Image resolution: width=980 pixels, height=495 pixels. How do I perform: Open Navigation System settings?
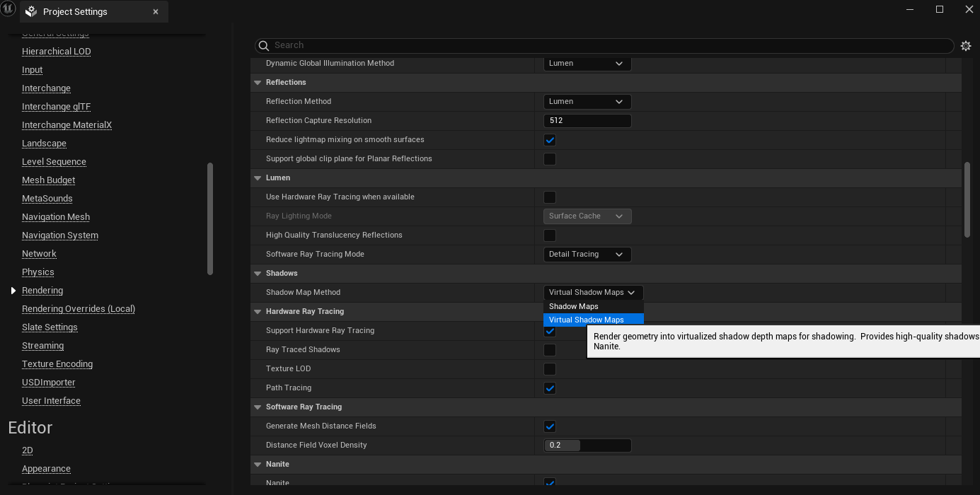(60, 235)
